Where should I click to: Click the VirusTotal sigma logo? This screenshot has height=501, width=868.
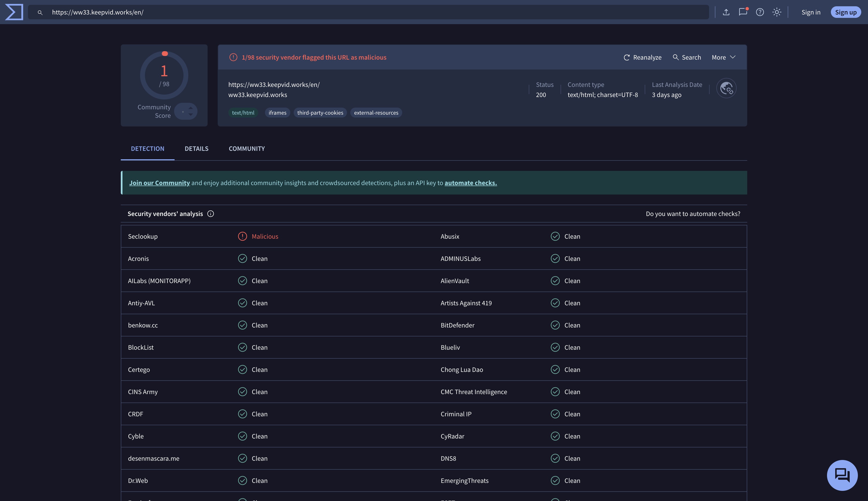(x=14, y=12)
